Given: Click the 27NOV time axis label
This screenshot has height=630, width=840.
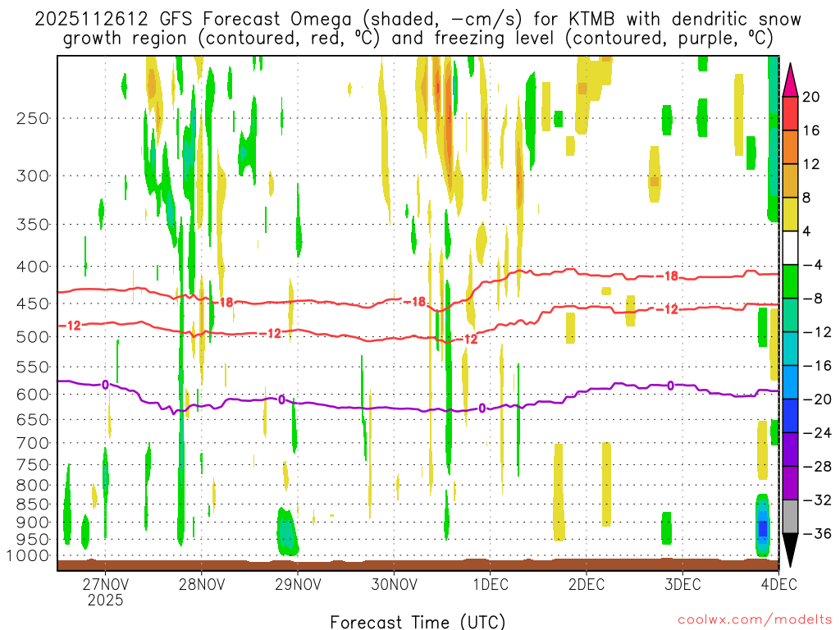Looking at the screenshot, I should pos(106,584).
